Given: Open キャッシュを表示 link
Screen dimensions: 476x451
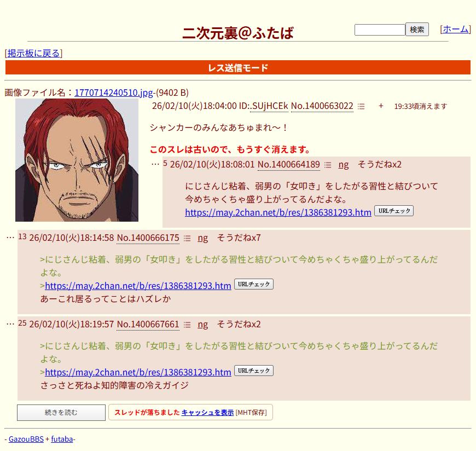Looking at the screenshot, I should coord(208,413).
